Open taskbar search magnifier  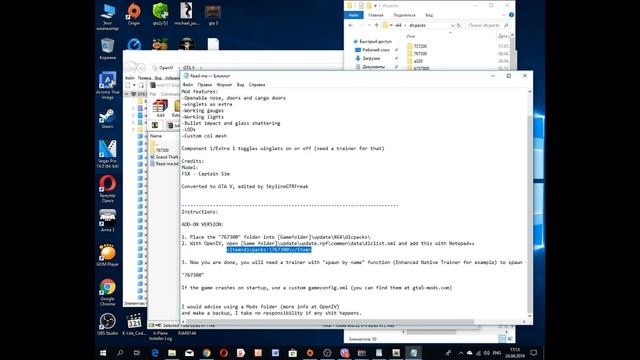click(120, 353)
